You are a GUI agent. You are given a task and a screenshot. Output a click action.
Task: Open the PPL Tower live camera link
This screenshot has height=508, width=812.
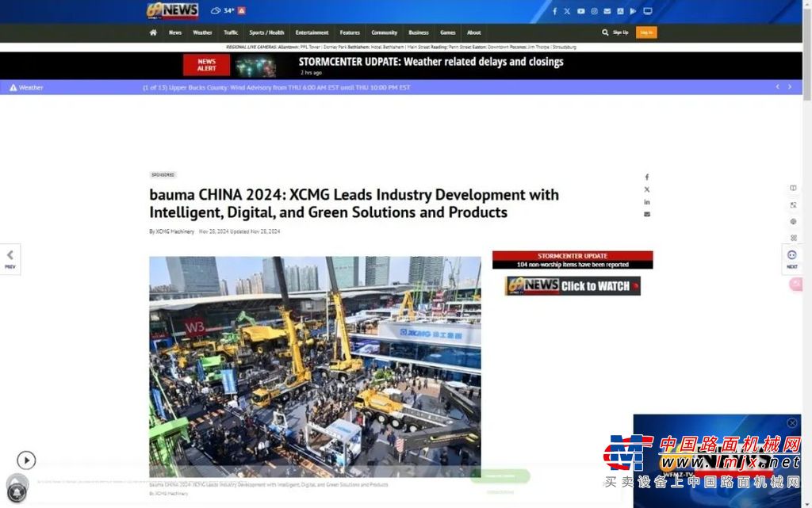click(x=310, y=47)
